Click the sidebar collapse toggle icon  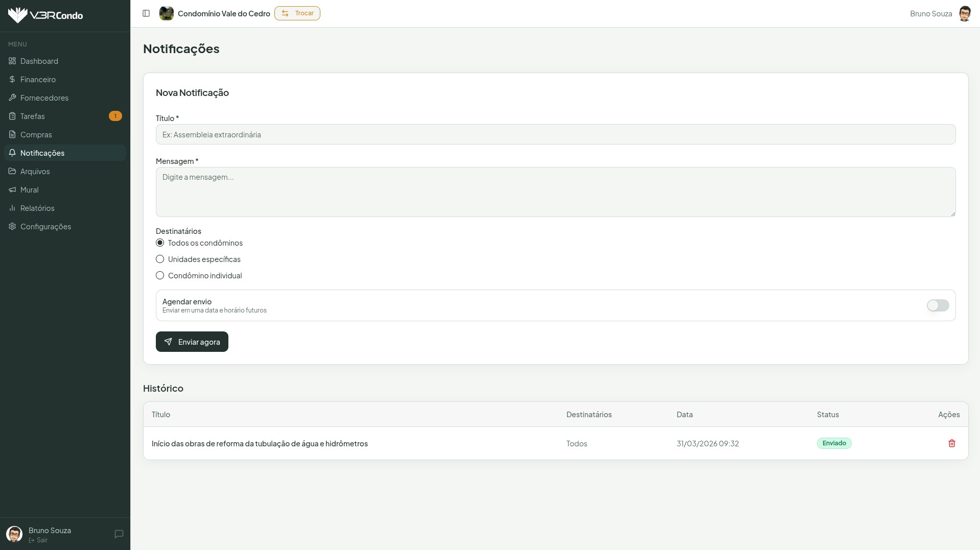point(146,13)
